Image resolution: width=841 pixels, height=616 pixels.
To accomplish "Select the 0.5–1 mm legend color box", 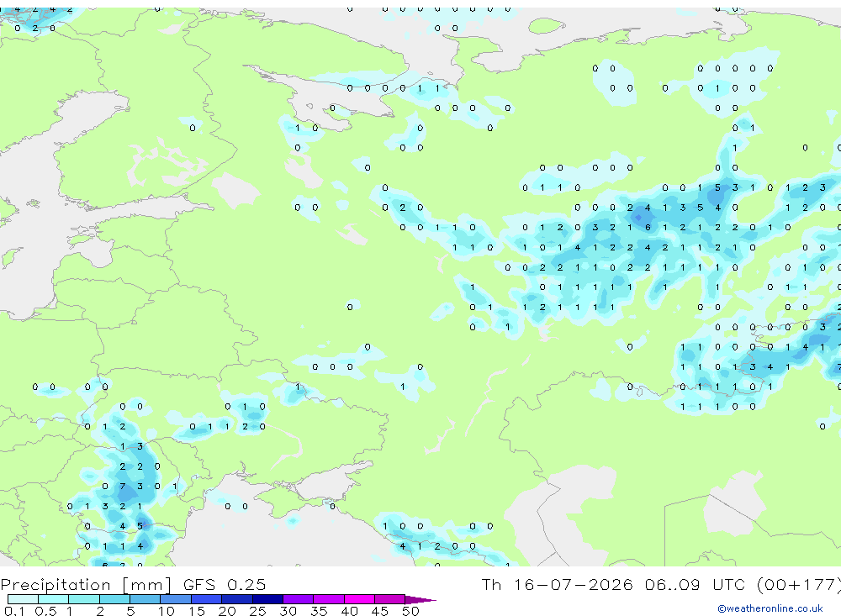I will point(54,599).
